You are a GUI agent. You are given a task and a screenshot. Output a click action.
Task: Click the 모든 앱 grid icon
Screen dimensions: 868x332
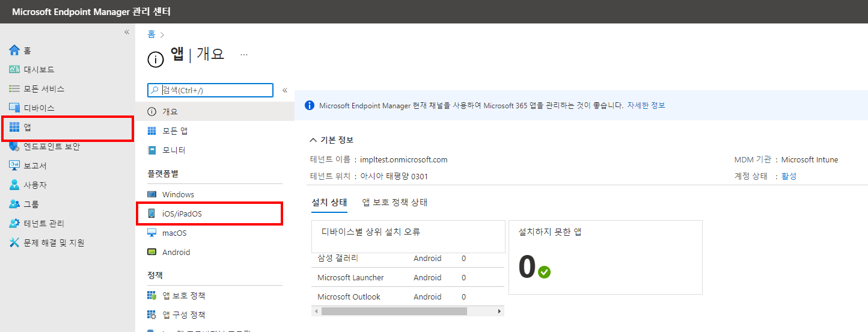click(152, 131)
